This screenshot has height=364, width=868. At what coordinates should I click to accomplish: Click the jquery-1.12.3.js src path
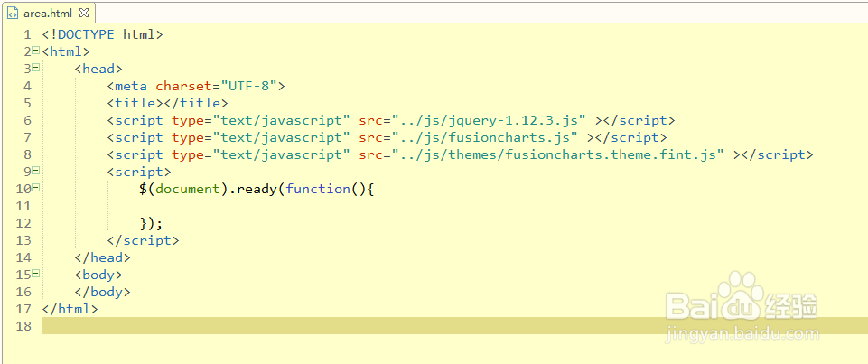point(490,120)
